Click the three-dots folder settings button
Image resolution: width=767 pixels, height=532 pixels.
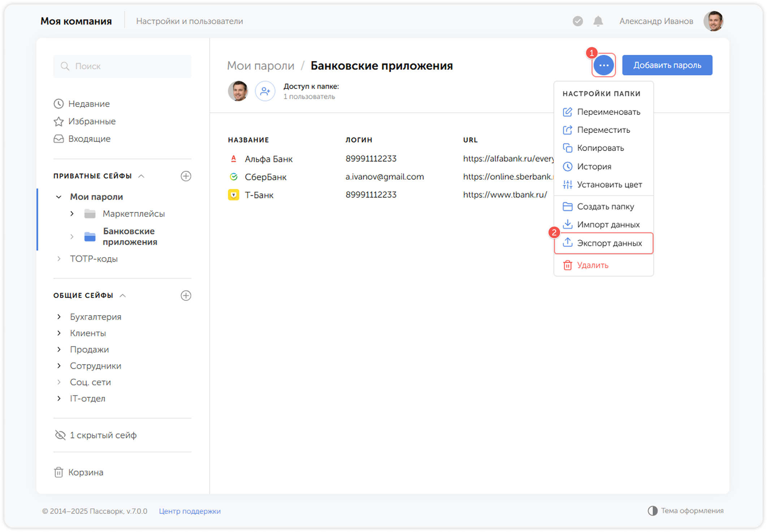[x=603, y=65]
